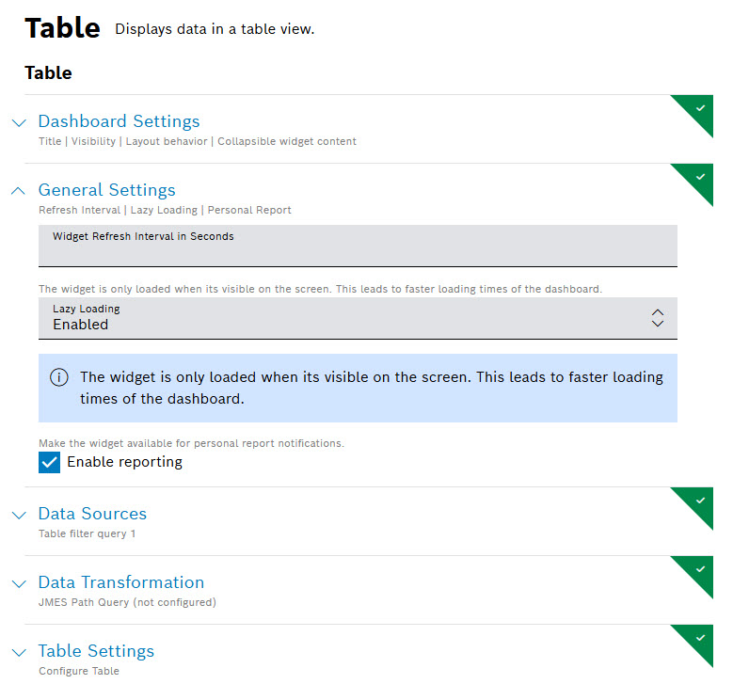Expand Dashboard Settings using its chevron
The width and height of the screenshot is (733, 700).
click(x=19, y=122)
